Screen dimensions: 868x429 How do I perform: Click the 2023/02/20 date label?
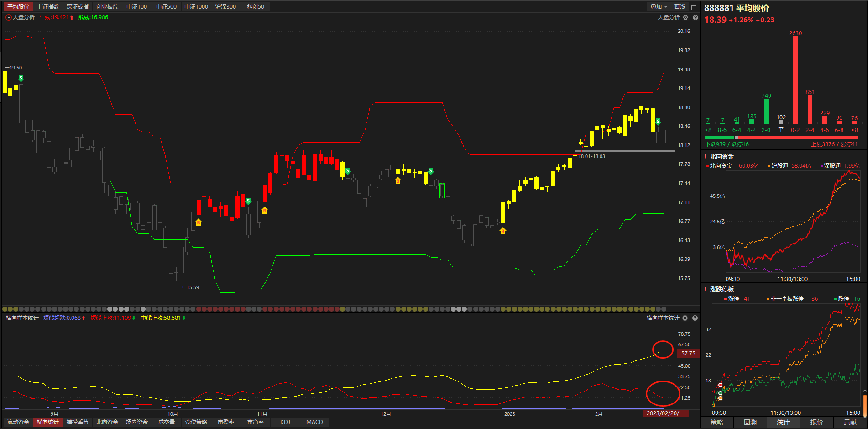click(x=665, y=413)
